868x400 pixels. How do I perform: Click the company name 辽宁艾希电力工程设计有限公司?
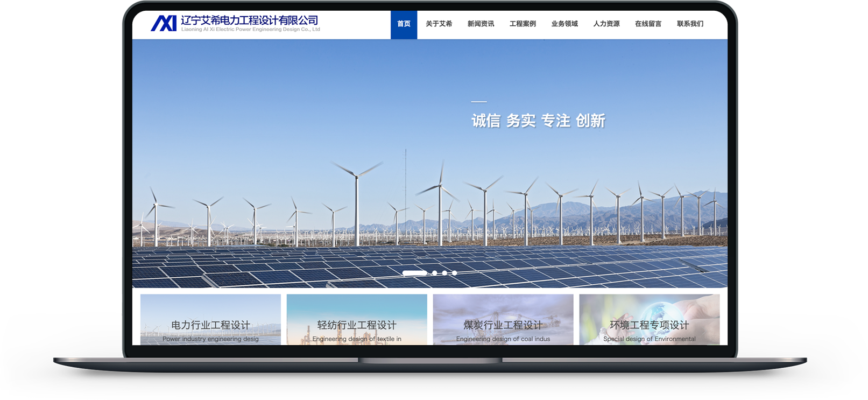250,20
